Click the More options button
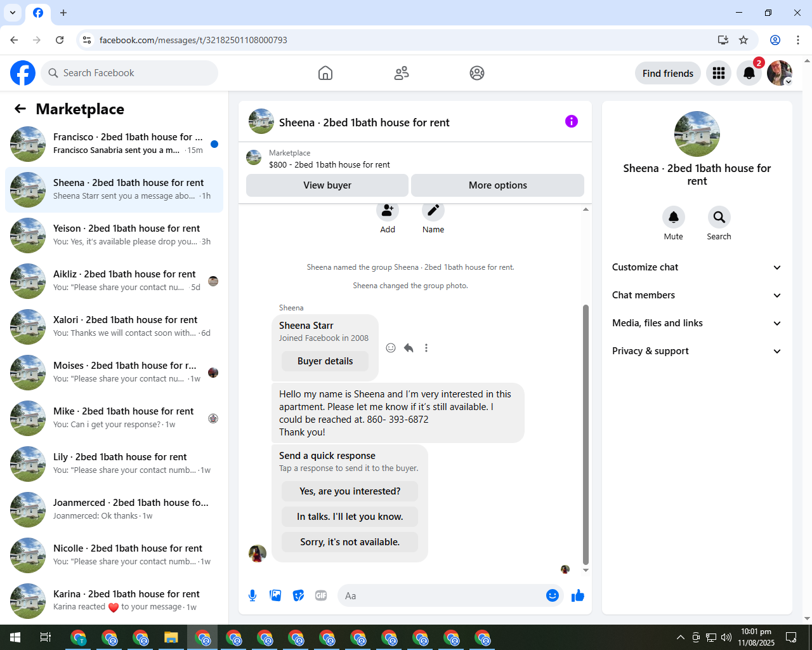 [498, 185]
